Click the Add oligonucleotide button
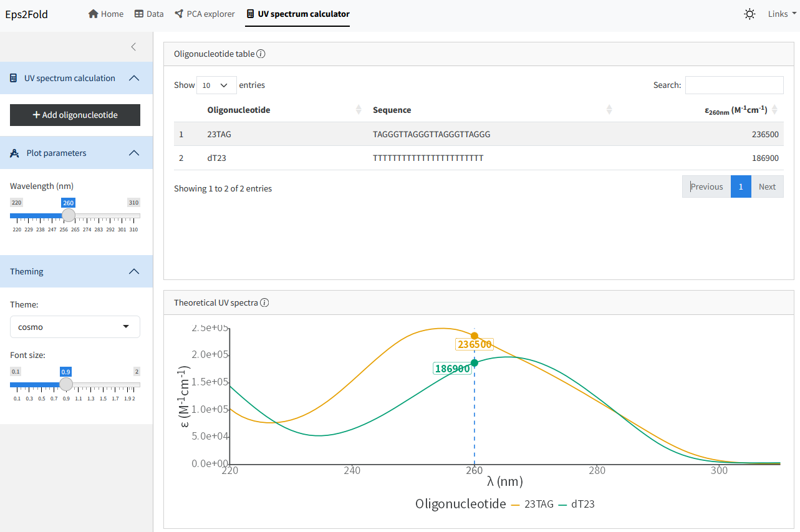Screen dimensions: 800x532 point(75,115)
